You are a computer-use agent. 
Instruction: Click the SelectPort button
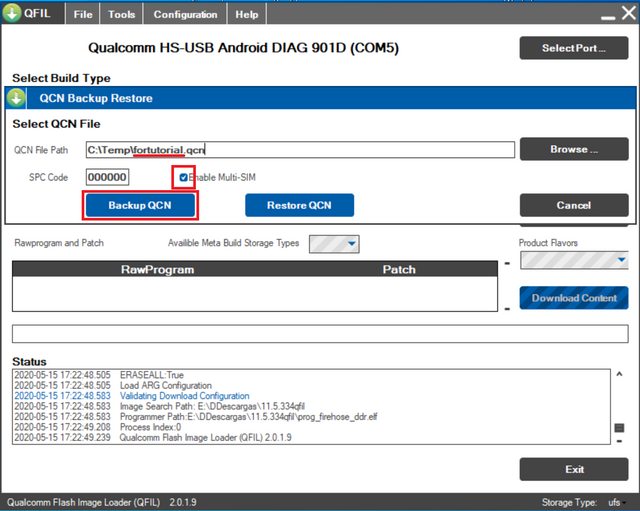pyautogui.click(x=573, y=48)
